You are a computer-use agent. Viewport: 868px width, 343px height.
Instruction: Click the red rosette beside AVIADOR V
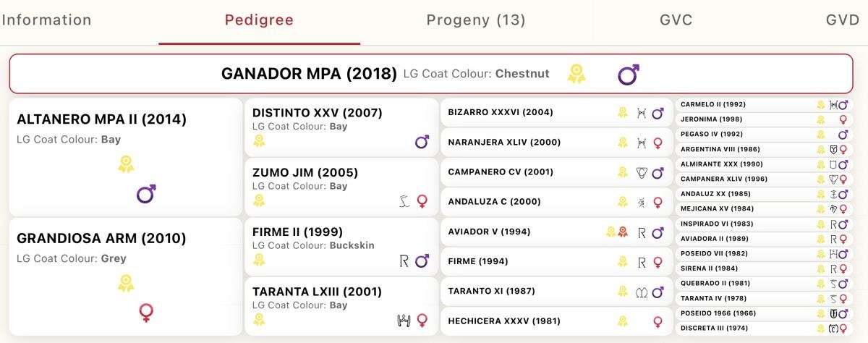[623, 232]
